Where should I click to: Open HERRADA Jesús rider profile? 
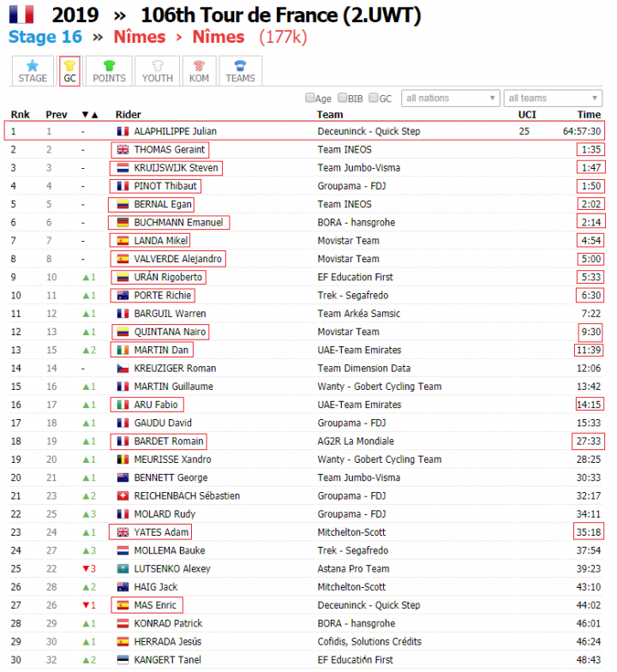[x=168, y=641]
